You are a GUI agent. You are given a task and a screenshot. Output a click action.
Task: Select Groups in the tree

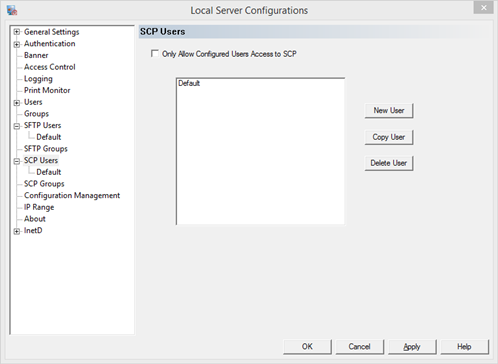click(36, 114)
